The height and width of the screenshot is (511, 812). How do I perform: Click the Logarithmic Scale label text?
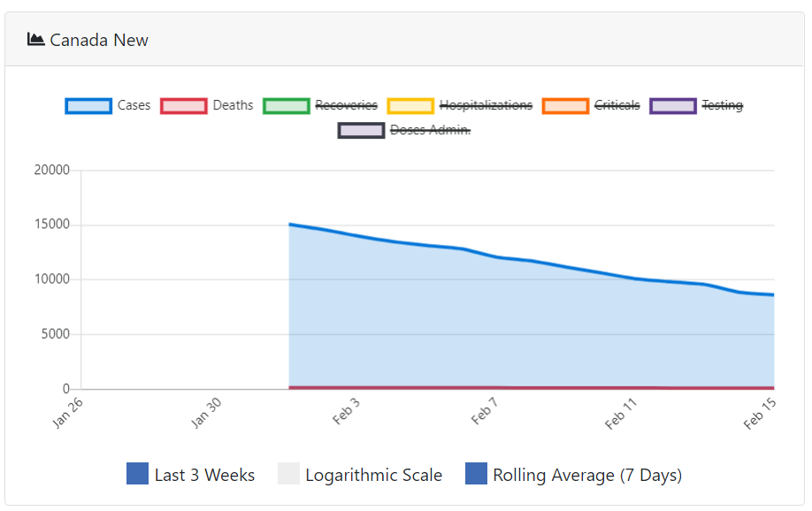click(x=374, y=475)
